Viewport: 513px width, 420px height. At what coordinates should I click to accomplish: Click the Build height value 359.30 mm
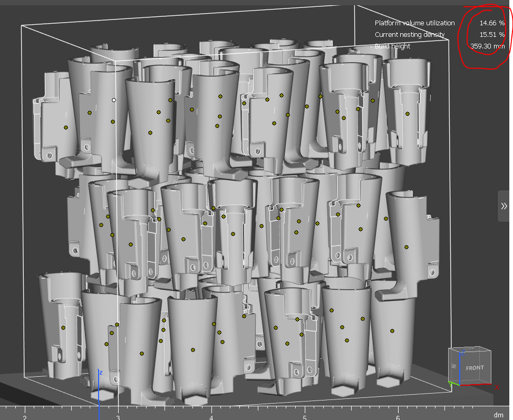pyautogui.click(x=487, y=46)
